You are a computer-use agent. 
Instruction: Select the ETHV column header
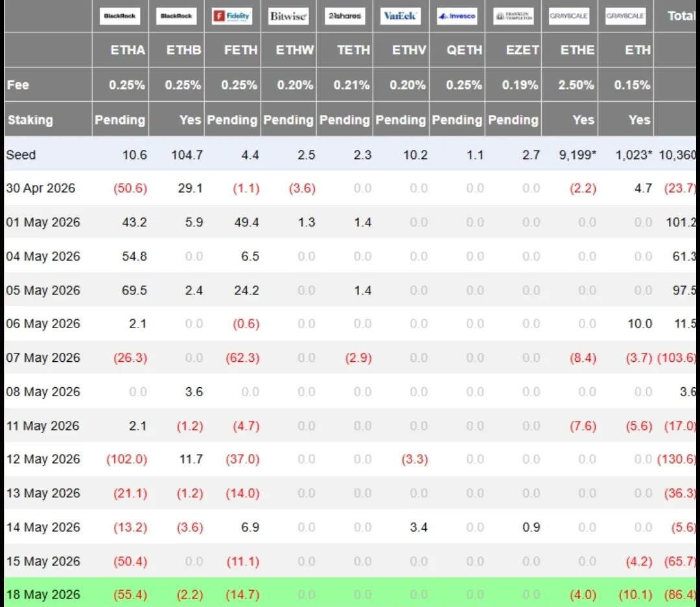pyautogui.click(x=409, y=50)
